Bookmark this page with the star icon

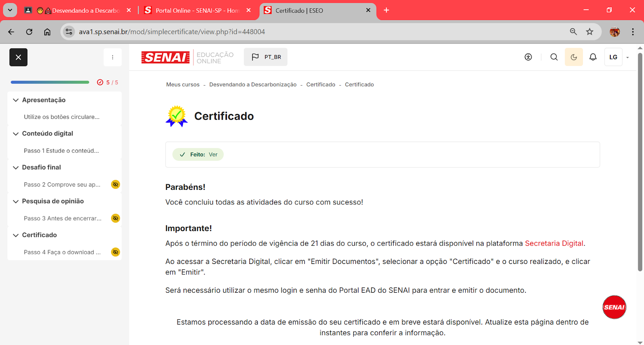click(590, 32)
